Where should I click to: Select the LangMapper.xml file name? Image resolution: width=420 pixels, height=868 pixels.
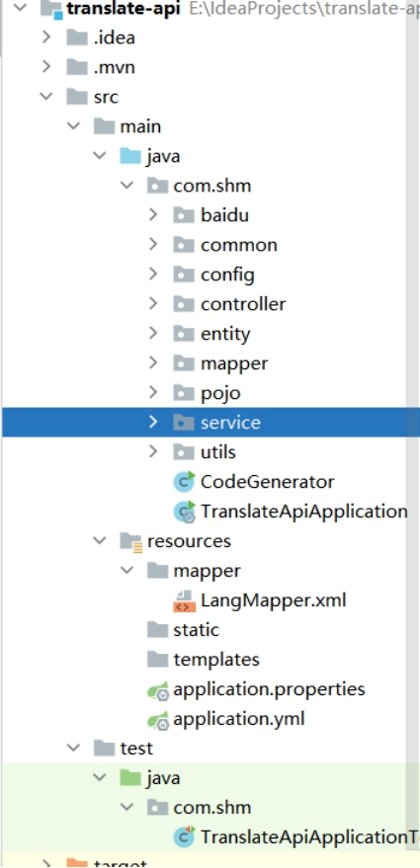coord(273,600)
